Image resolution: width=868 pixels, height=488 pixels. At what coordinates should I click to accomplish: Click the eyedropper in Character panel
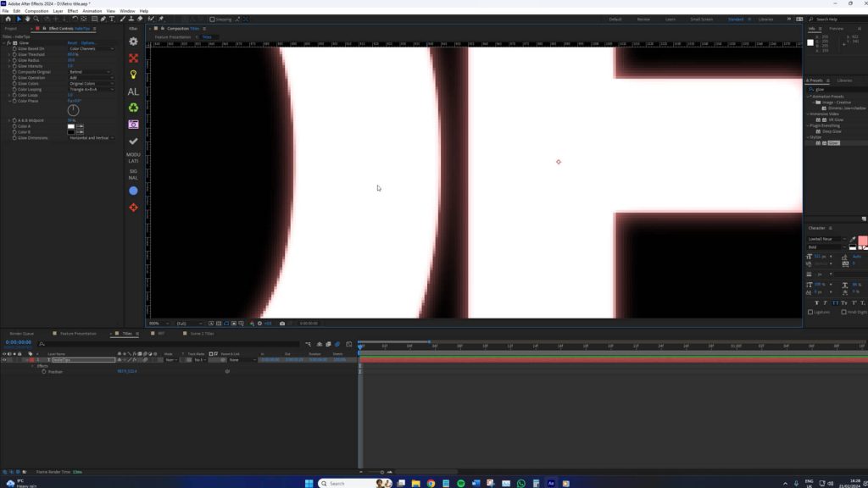(x=853, y=240)
